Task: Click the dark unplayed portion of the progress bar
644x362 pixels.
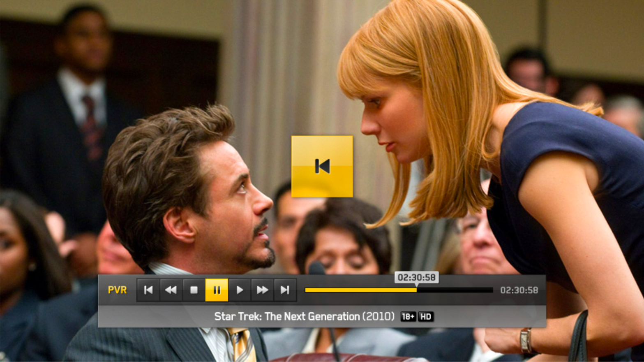Action: (455, 290)
